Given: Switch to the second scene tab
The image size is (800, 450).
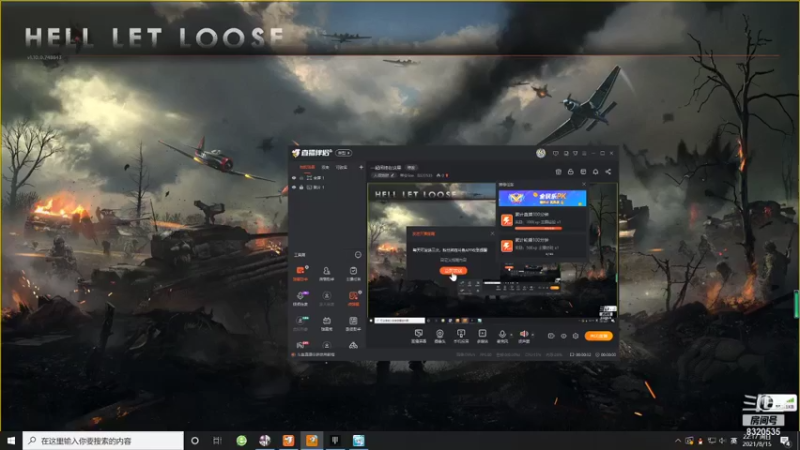Looking at the screenshot, I should tap(326, 167).
